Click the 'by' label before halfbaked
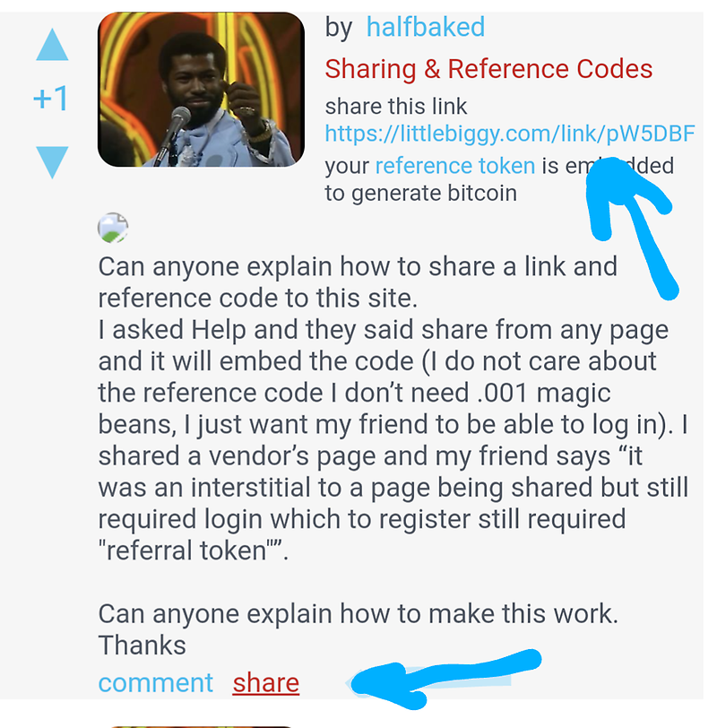717x728 pixels. click(338, 28)
